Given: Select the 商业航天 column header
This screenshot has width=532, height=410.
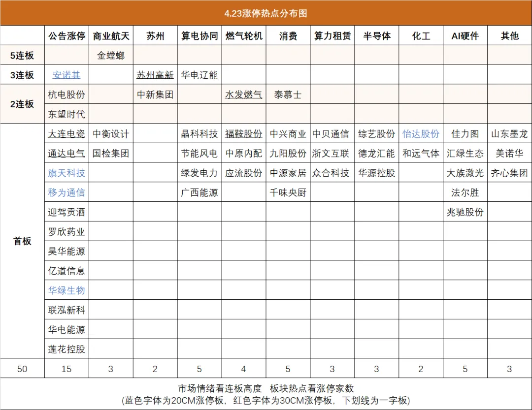Looking at the screenshot, I should (111, 35).
